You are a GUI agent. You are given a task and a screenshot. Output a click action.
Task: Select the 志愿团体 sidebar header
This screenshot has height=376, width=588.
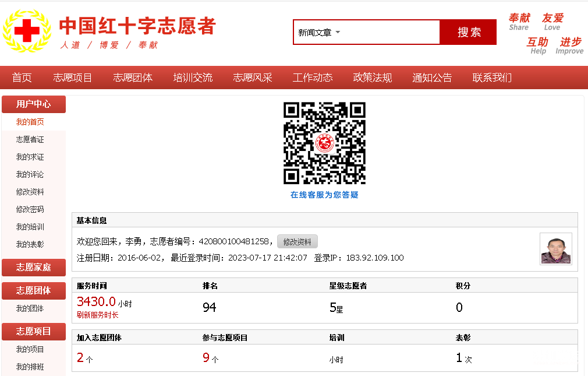[34, 291]
